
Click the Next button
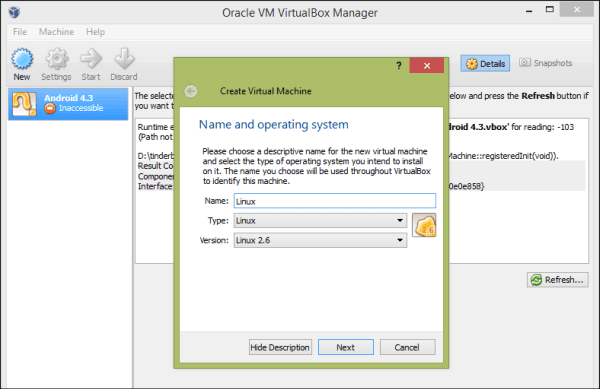[x=346, y=347]
